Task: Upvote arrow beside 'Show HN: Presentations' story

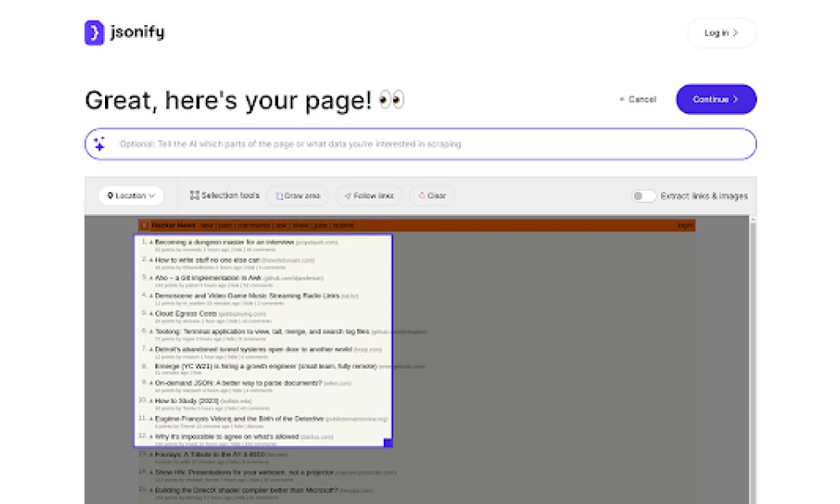Action: click(151, 473)
